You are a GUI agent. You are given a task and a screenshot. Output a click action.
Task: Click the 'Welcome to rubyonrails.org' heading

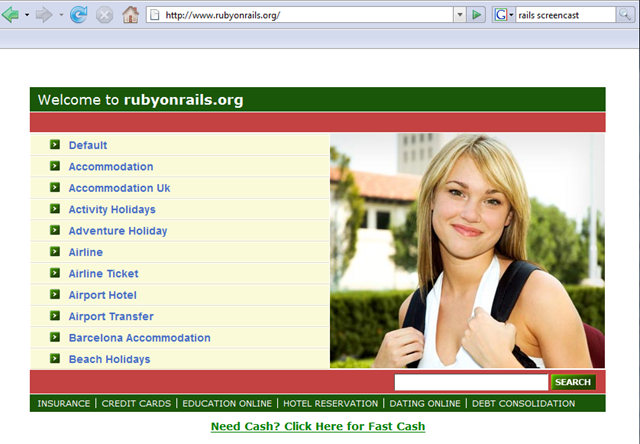[140, 100]
